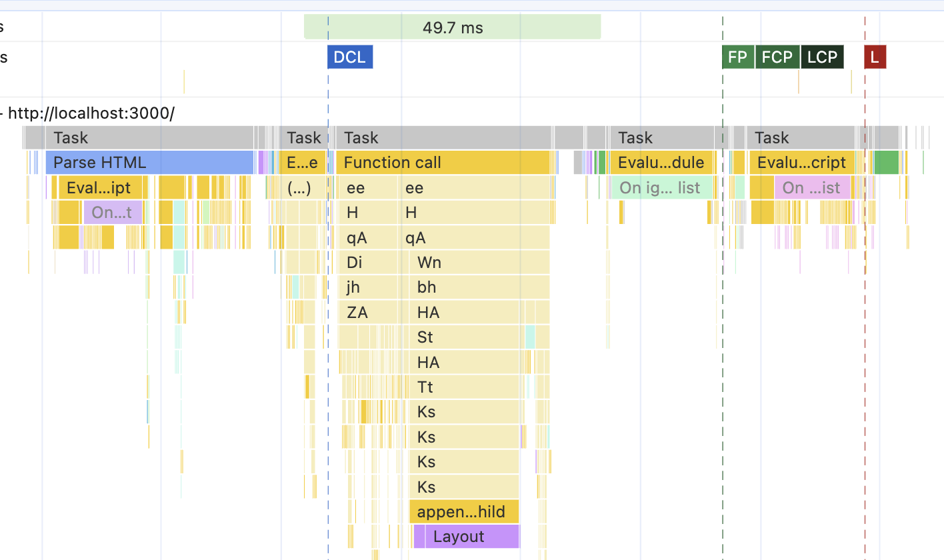This screenshot has width=944, height=560.
Task: Select the qA function frame
Action: tap(355, 237)
